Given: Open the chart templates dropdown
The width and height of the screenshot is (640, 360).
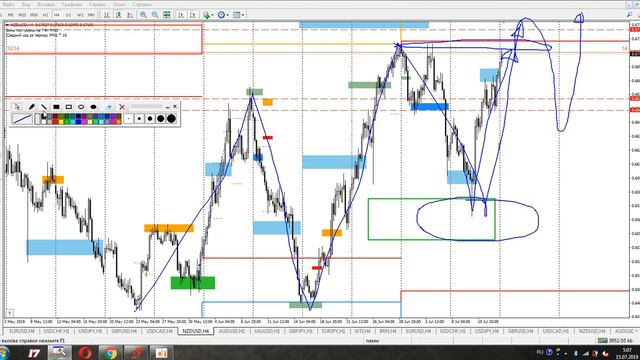Looking at the screenshot, I should 238,15.
